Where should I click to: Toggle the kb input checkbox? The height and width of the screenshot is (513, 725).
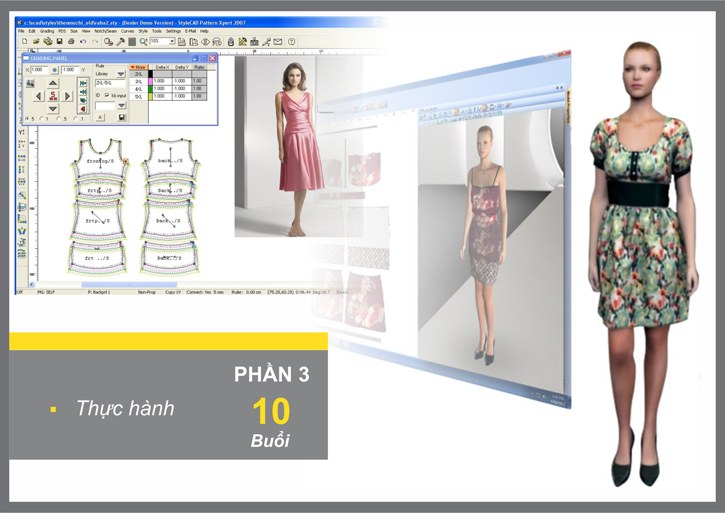[107, 95]
